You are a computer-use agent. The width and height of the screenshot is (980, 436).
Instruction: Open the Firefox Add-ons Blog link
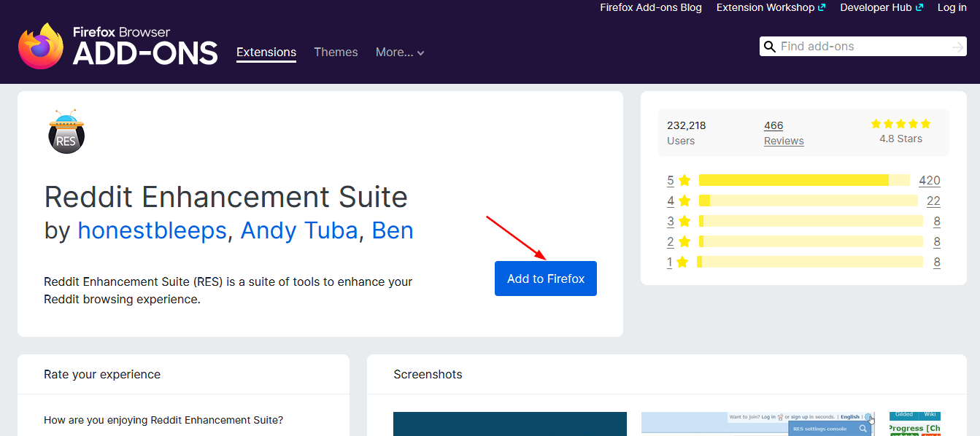tap(651, 7)
